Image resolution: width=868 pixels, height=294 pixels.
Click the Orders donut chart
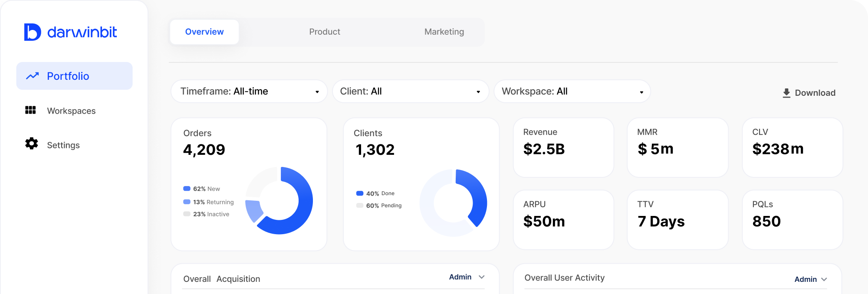click(x=279, y=201)
